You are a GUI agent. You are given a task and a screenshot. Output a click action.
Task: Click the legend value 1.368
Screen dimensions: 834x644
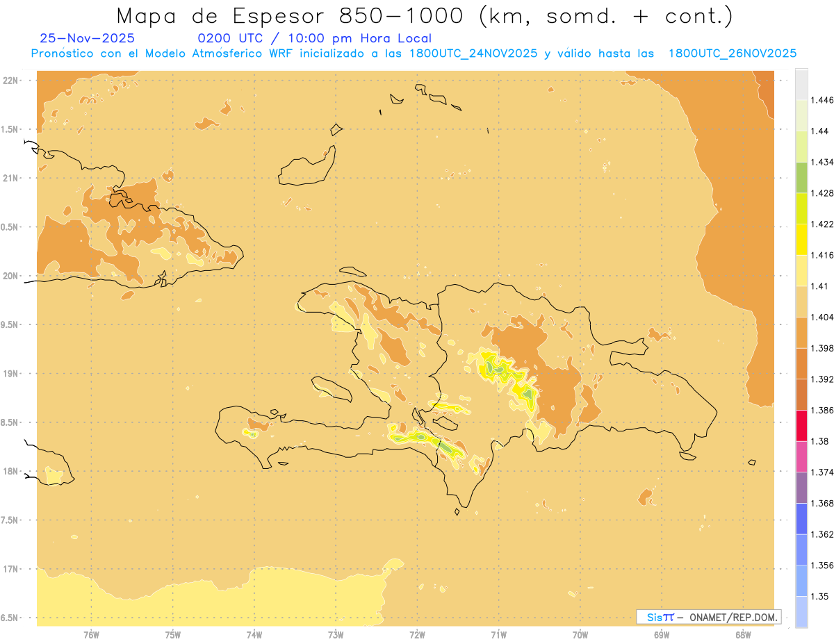822,503
